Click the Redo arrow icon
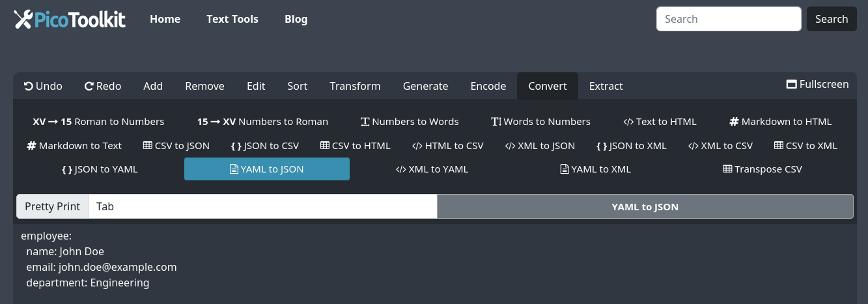 (x=89, y=86)
